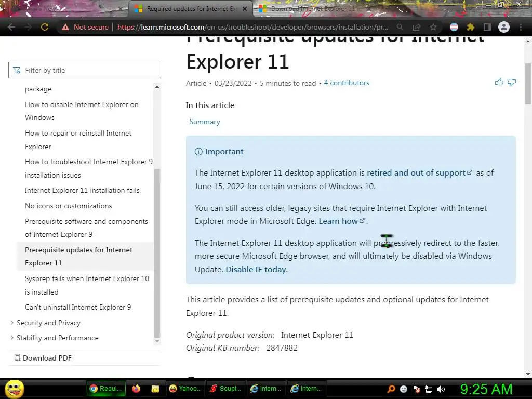Image resolution: width=532 pixels, height=399 pixels.
Task: Open the Chrome profile avatar
Action: [x=504, y=27]
